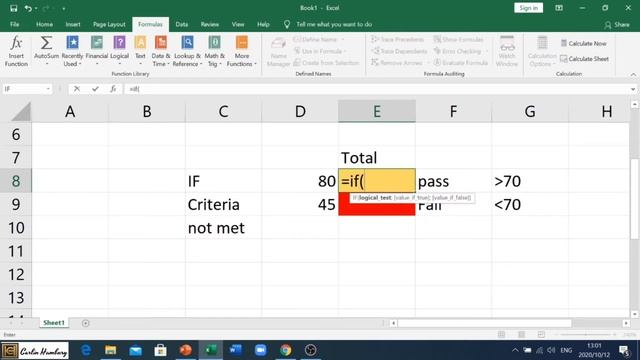The height and width of the screenshot is (360, 640).
Task: Select the Sheet1 tab
Action: [x=54, y=322]
